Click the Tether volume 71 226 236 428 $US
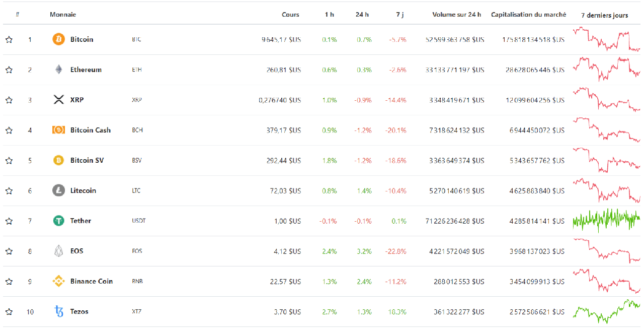The image size is (644, 330). [455, 221]
